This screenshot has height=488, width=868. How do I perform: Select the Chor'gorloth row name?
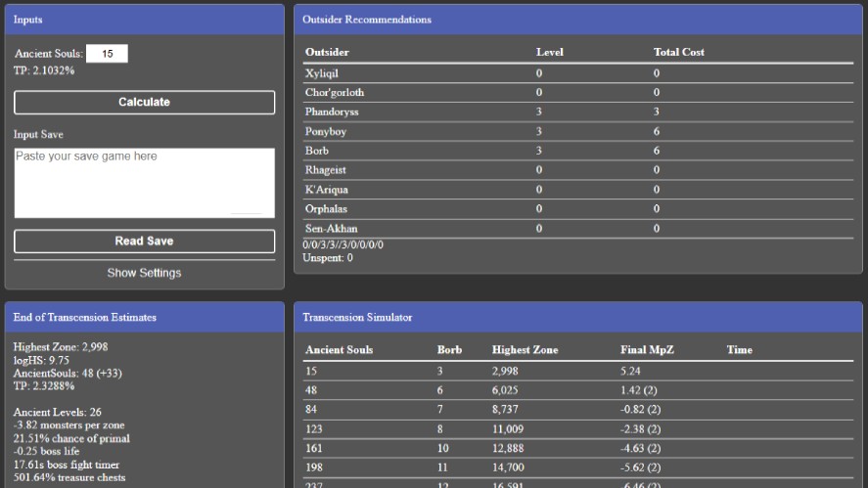click(x=335, y=92)
